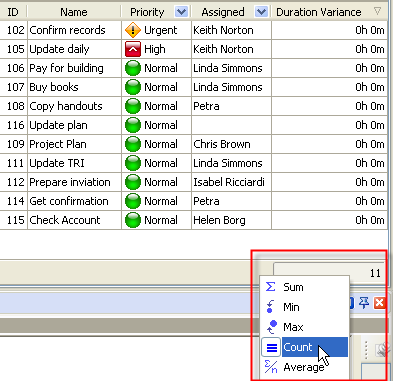Screen dimensions: 393x381
Task: Click Linda Simmons in Update TRI row
Action: (x=228, y=163)
